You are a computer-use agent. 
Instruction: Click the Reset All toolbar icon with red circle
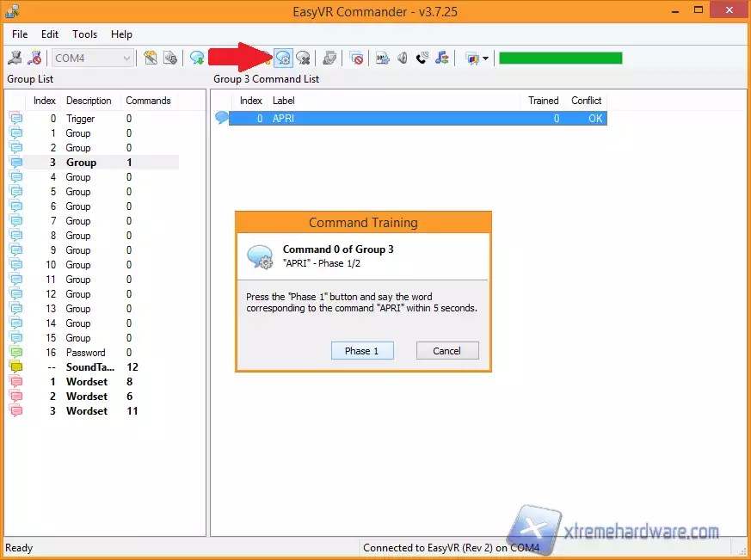point(356,58)
